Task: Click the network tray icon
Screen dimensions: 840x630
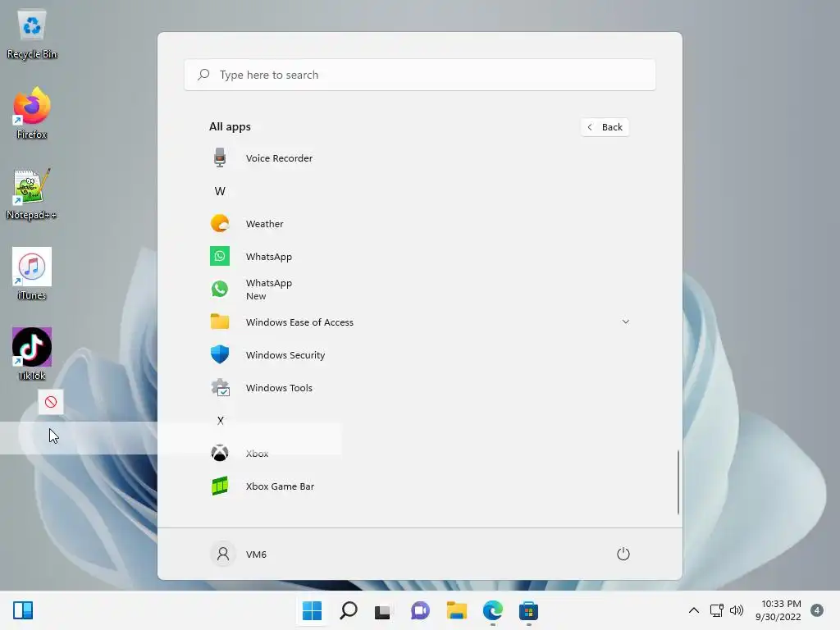Action: (716, 610)
